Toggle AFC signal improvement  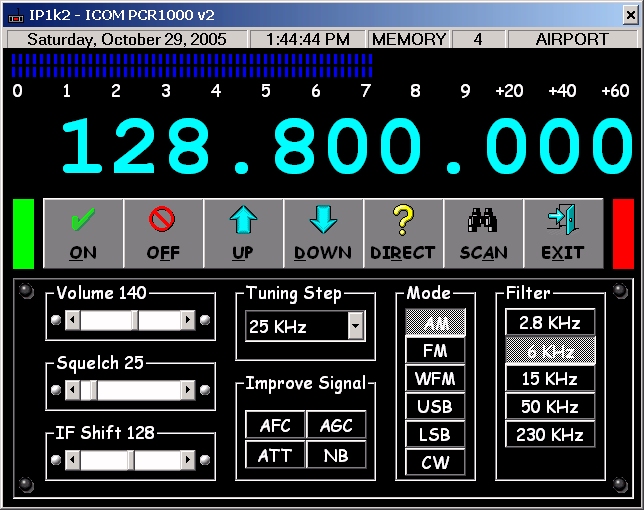coord(275,425)
